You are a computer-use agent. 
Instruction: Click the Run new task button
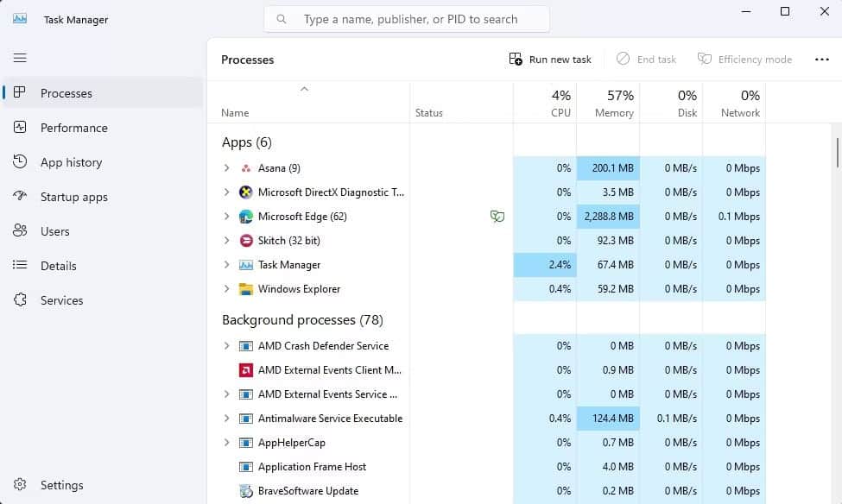[x=549, y=59]
